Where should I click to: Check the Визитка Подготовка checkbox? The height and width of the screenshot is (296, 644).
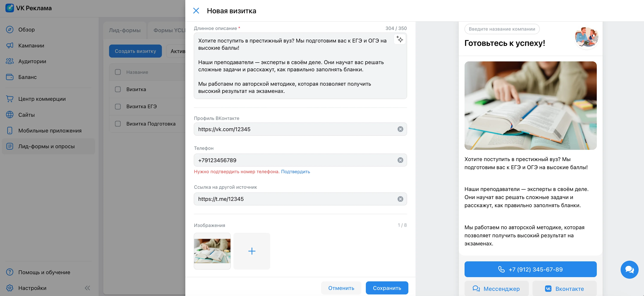pos(118,124)
